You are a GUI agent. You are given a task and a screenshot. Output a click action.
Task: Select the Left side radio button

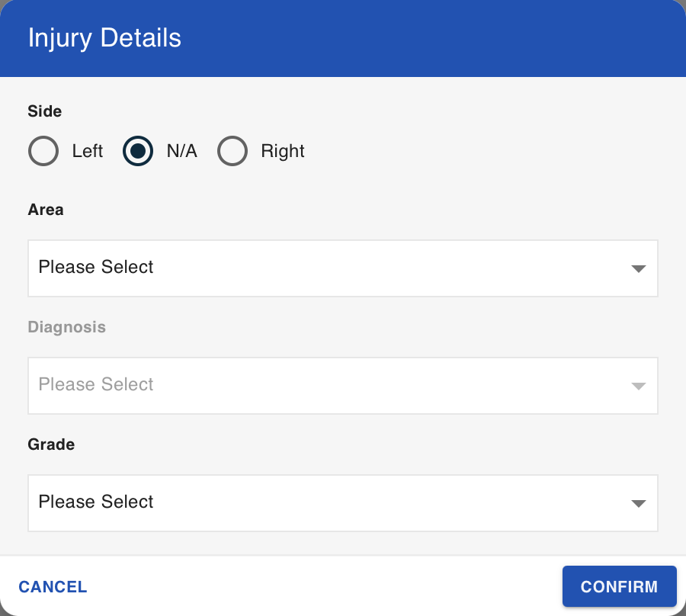[43, 151]
